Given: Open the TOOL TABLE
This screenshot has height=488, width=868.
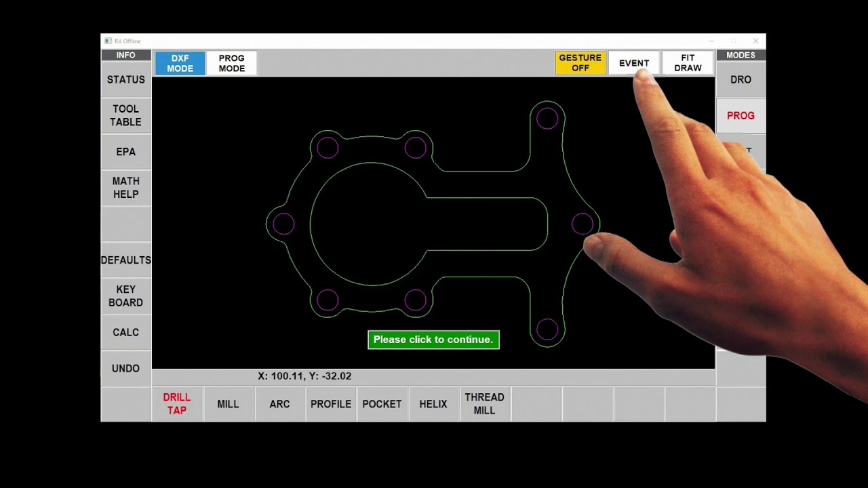Looking at the screenshot, I should click(x=126, y=115).
